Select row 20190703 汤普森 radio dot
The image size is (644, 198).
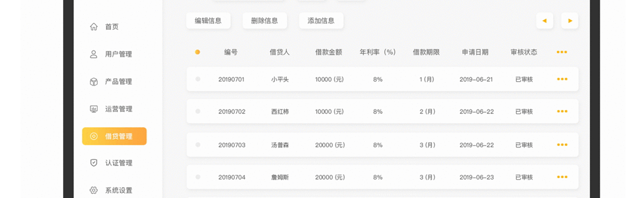click(x=198, y=145)
